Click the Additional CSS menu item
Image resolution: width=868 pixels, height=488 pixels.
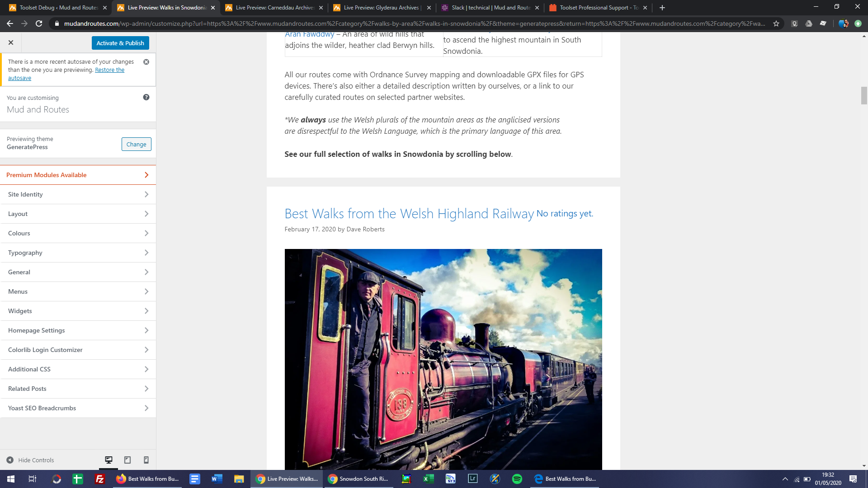tap(78, 370)
